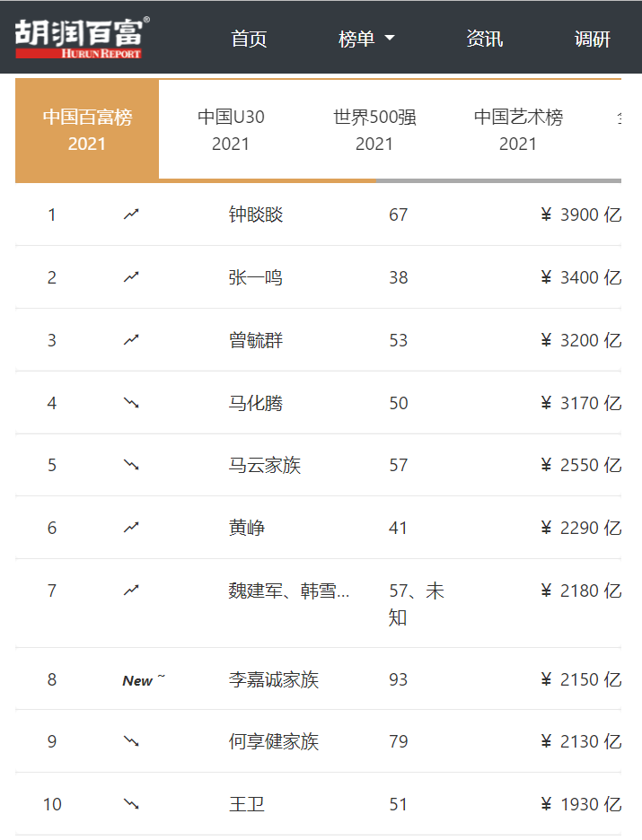This screenshot has width=642, height=840.
Task: Click the 魏建军、韩雪... truncated name row
Action: [288, 591]
